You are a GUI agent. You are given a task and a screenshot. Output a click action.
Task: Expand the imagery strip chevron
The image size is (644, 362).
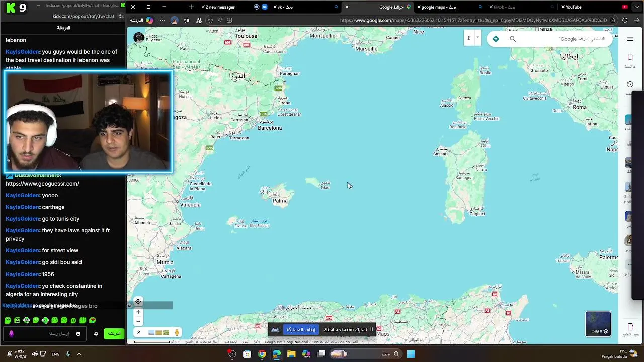tap(139, 332)
